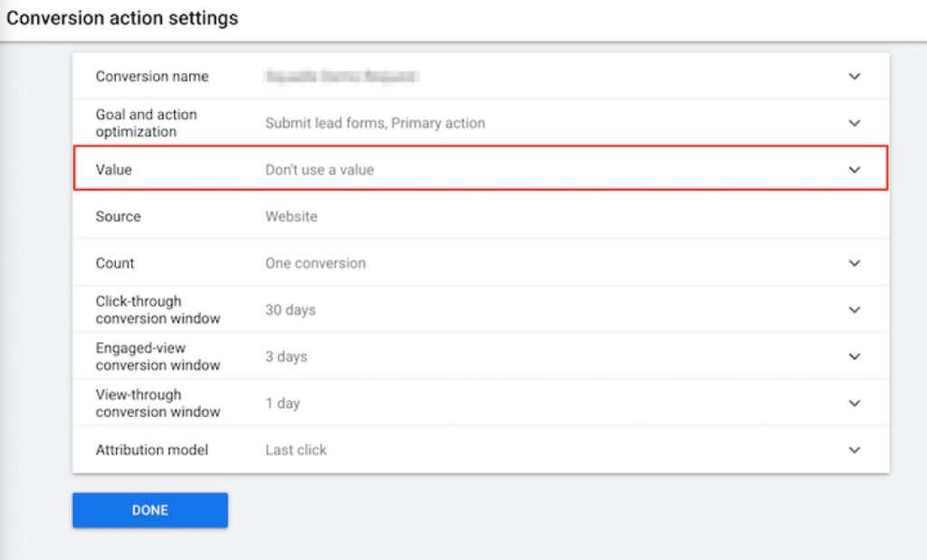Expand the Attribution model chevron
Screen dimensions: 927x560
[x=854, y=450]
